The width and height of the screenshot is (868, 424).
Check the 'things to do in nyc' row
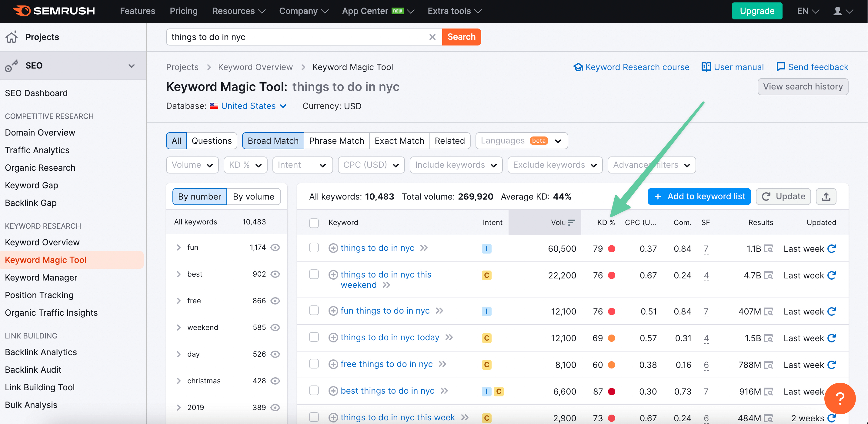point(314,248)
